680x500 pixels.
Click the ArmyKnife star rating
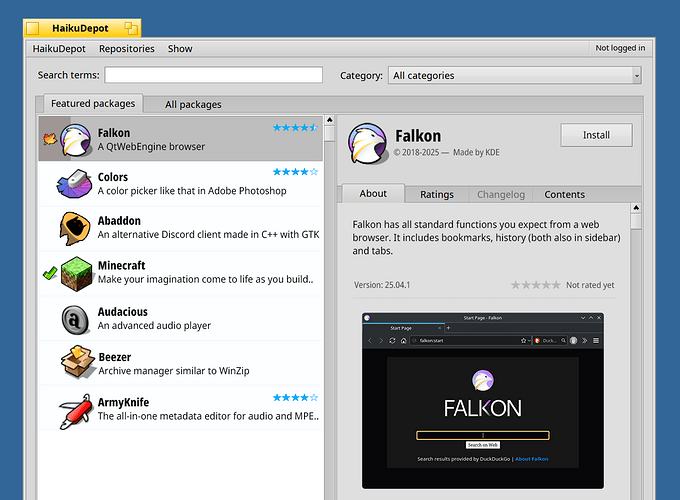pos(295,397)
